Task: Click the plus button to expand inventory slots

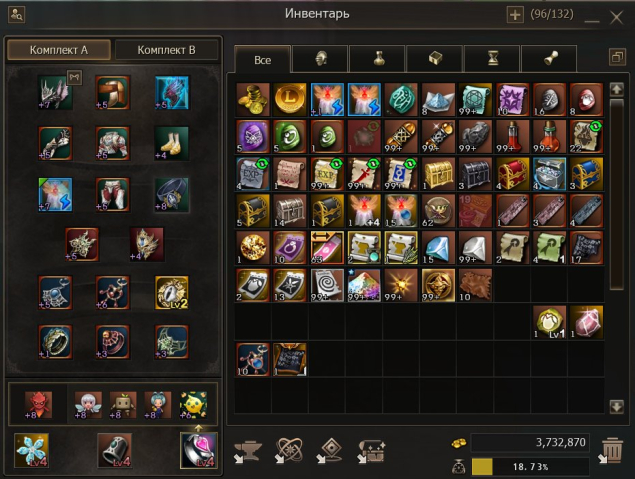Action: [x=515, y=15]
